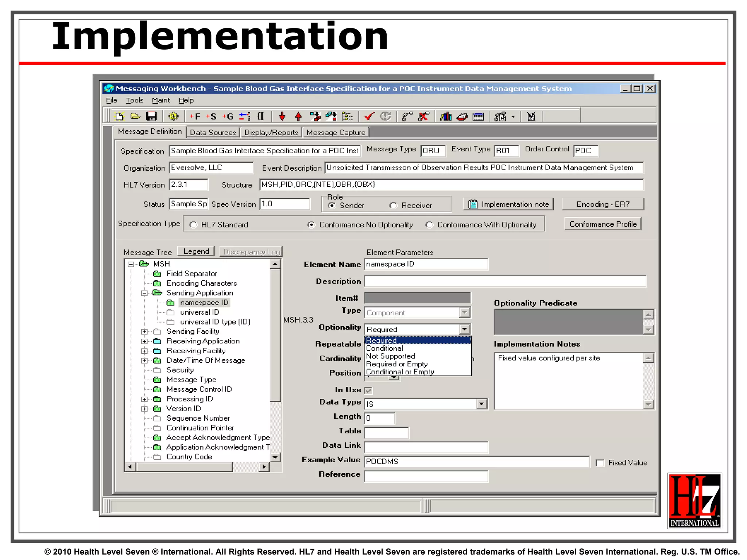Viewport: 747px width, 560px height.
Task: Expand the Sending Facility node
Action: tap(144, 332)
